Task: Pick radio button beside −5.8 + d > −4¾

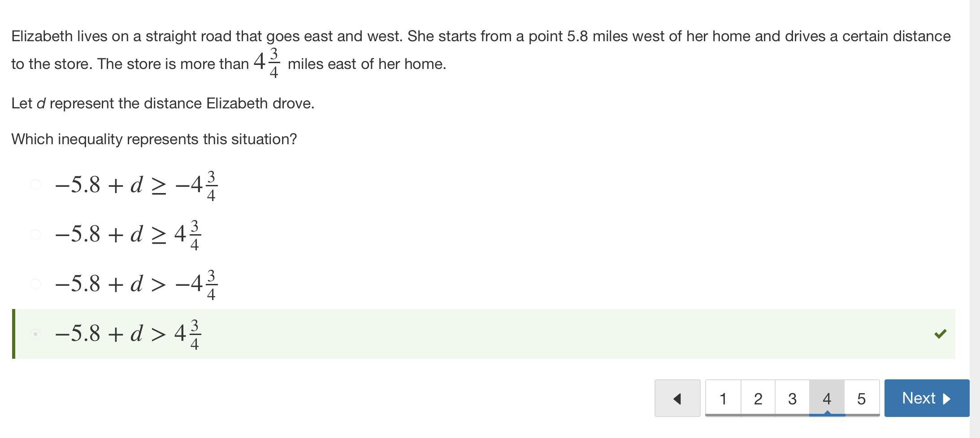Action: point(35,284)
